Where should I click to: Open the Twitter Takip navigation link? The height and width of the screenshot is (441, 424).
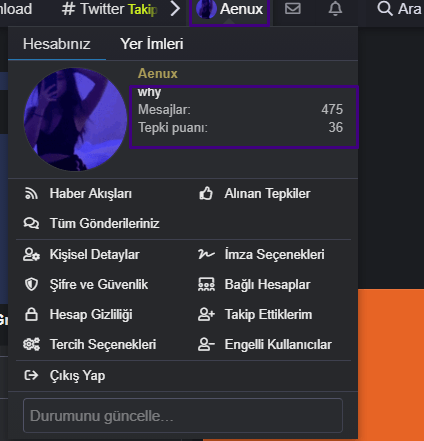pos(110,9)
